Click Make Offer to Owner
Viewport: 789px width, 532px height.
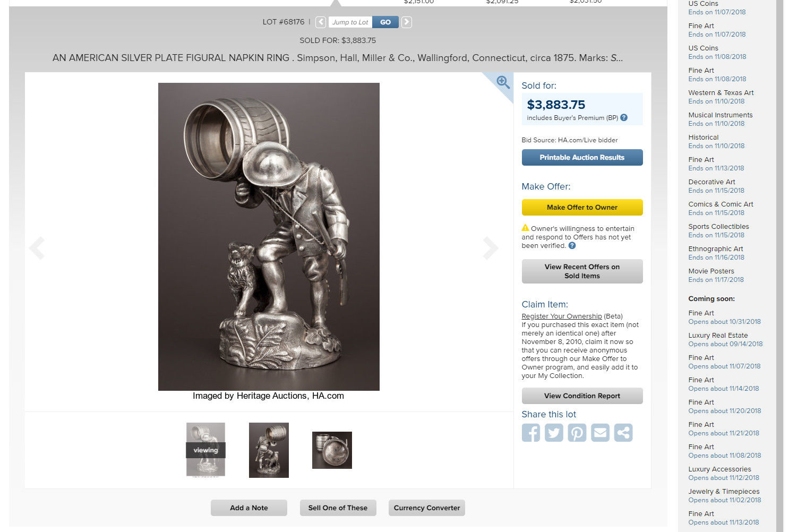(582, 208)
